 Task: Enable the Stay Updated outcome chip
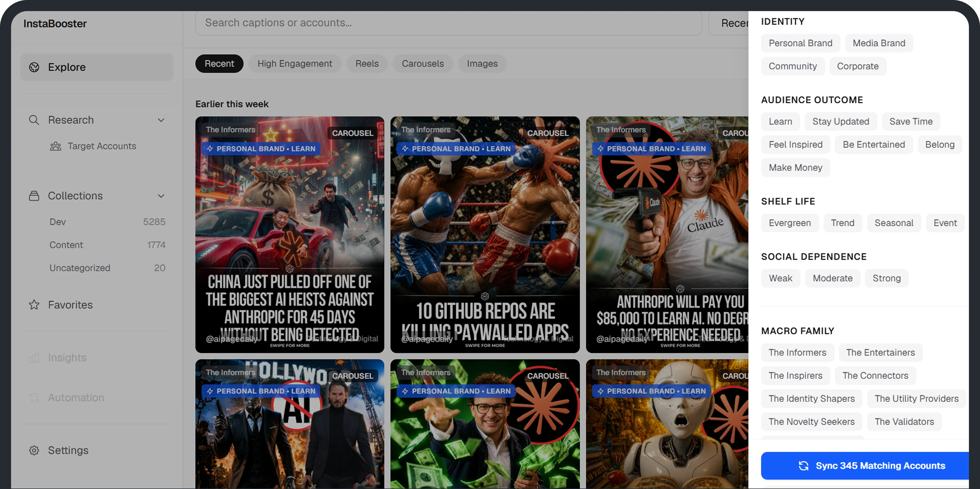[841, 122]
